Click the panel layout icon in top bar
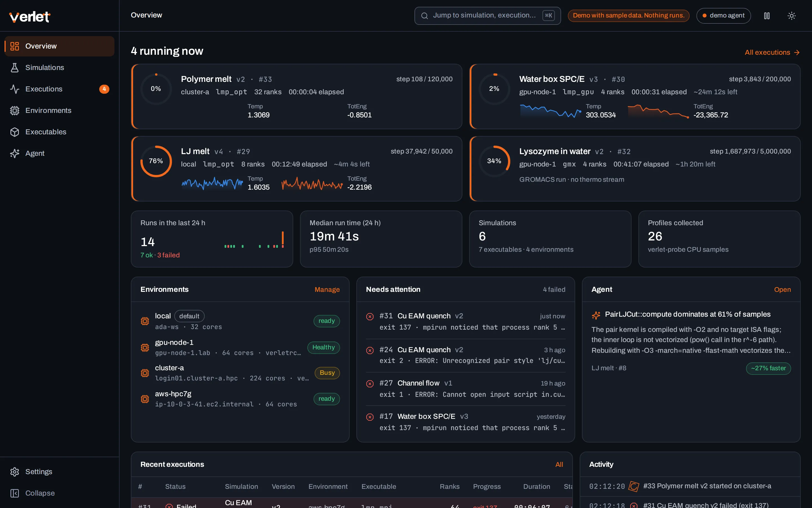 pyautogui.click(x=767, y=16)
